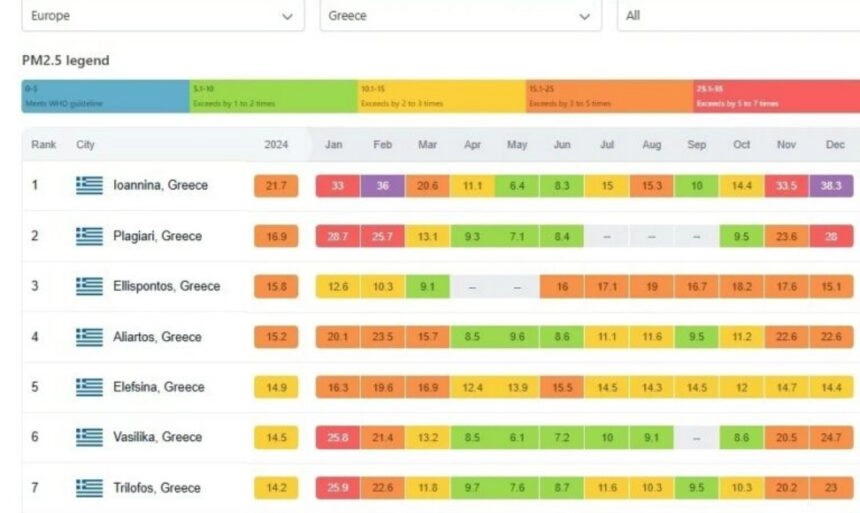Expand the Greece country dropdown
The image size is (860, 513).
click(460, 16)
